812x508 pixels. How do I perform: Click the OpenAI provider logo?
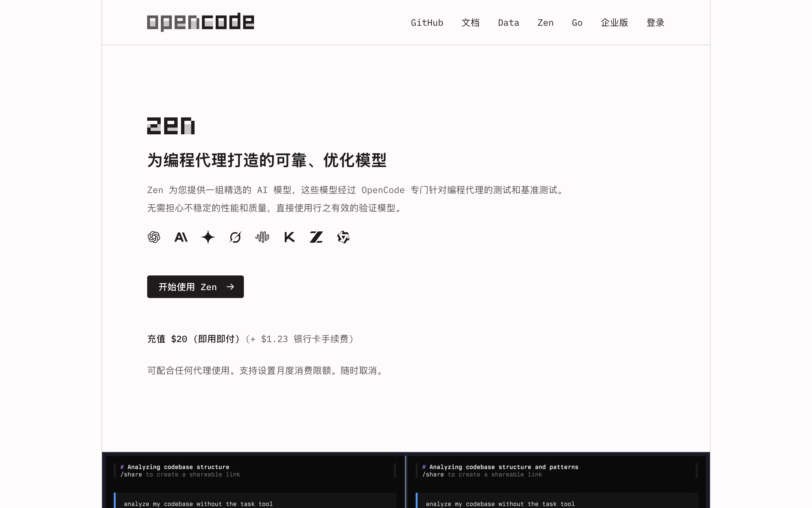pyautogui.click(x=154, y=237)
